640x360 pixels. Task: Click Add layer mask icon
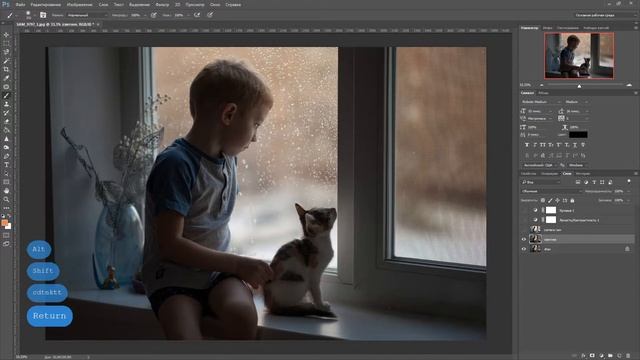592,356
